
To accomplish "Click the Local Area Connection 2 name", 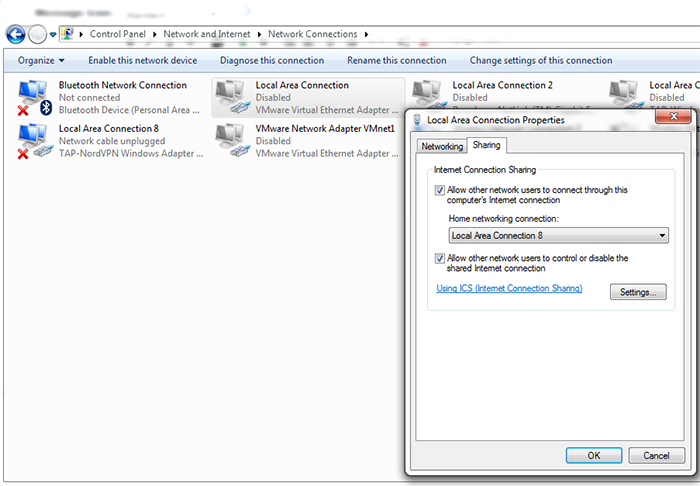I will [502, 85].
